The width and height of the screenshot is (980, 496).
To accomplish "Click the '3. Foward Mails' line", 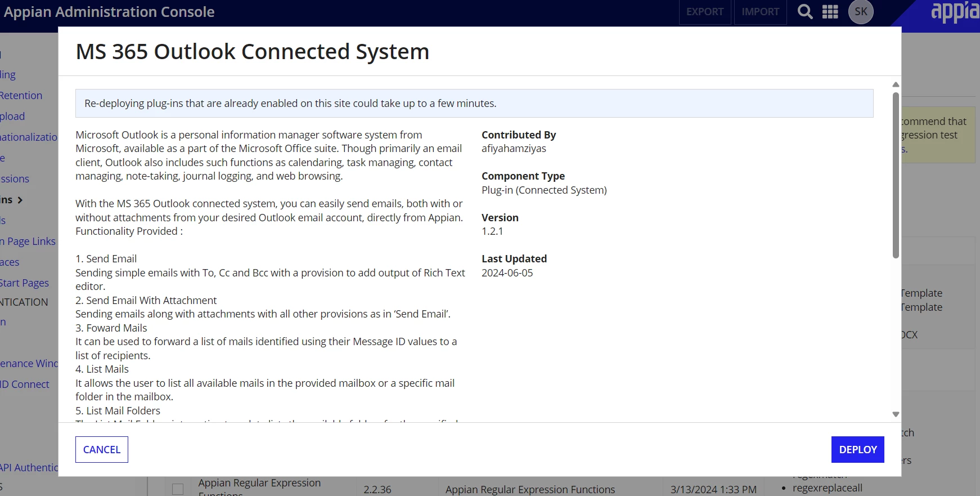I will 111,328.
